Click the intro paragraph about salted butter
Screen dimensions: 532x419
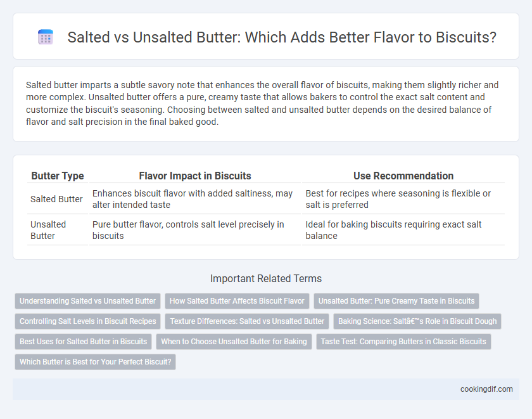(x=262, y=103)
